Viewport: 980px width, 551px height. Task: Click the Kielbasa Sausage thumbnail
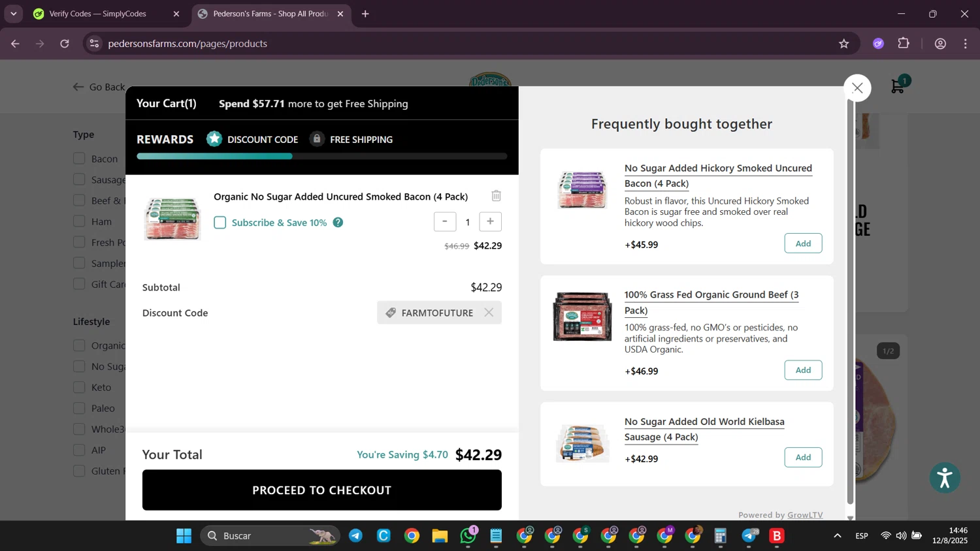[x=582, y=443]
